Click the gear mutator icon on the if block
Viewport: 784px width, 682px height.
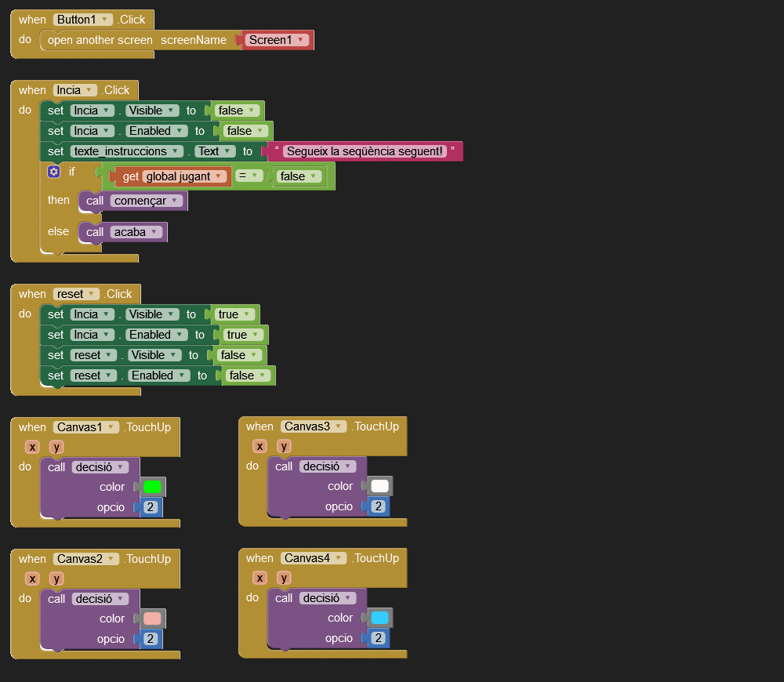tap(53, 172)
